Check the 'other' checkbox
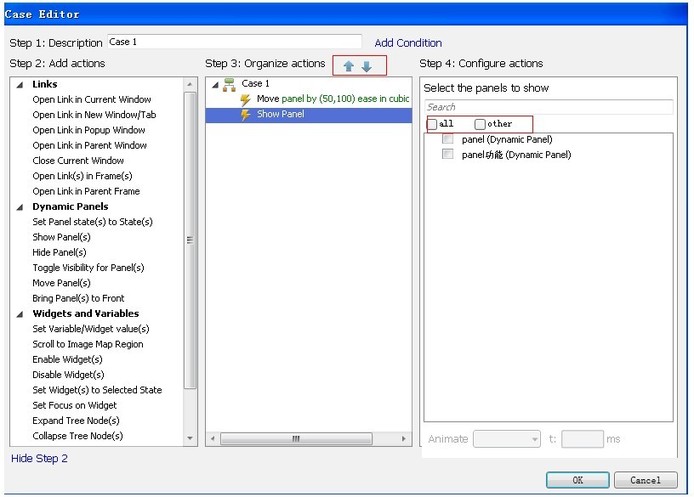694x497 pixels. 481,124
